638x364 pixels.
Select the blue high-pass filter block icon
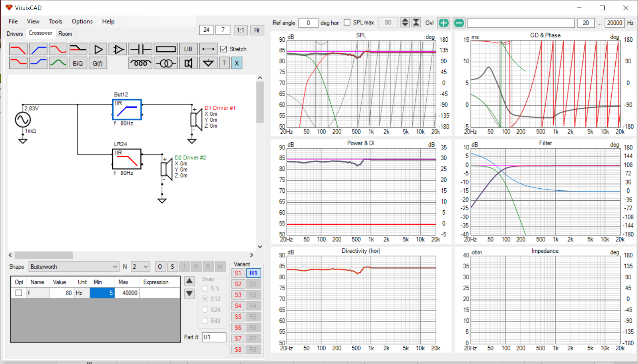click(x=38, y=49)
